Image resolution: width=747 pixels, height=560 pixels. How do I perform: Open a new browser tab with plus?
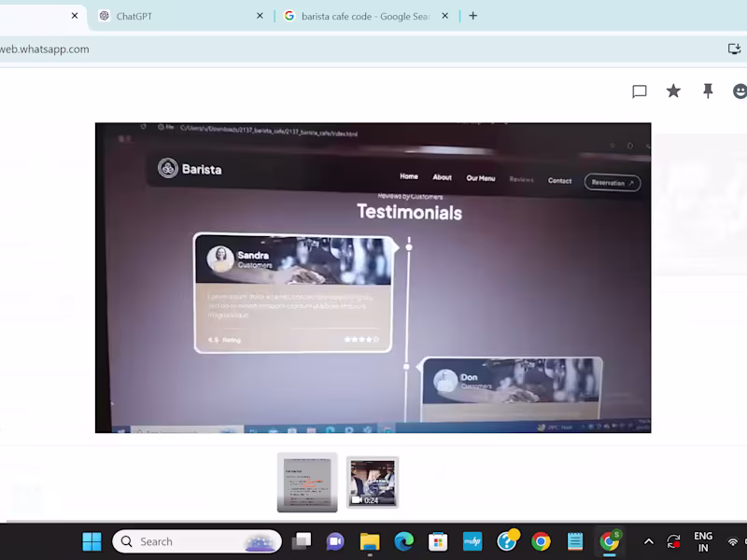click(x=473, y=16)
